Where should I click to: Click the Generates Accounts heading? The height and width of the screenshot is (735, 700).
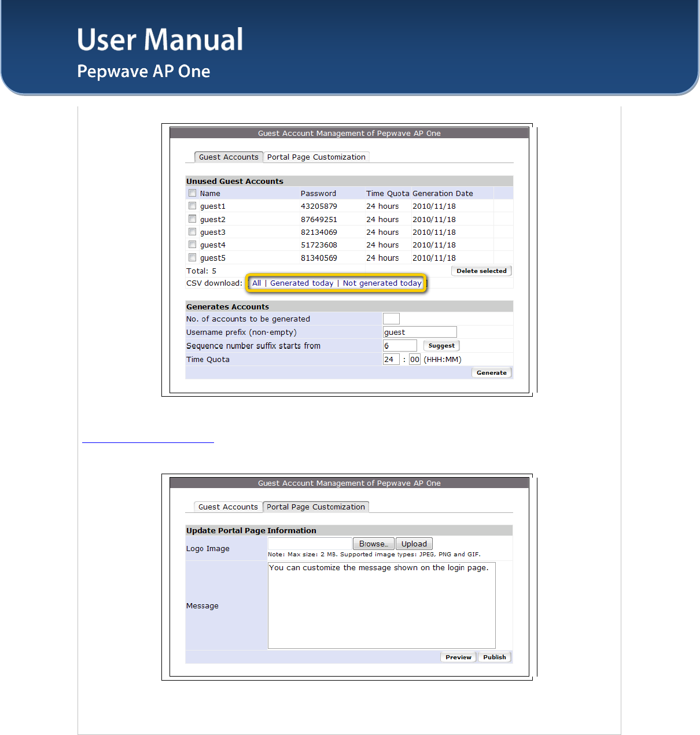pyautogui.click(x=227, y=306)
